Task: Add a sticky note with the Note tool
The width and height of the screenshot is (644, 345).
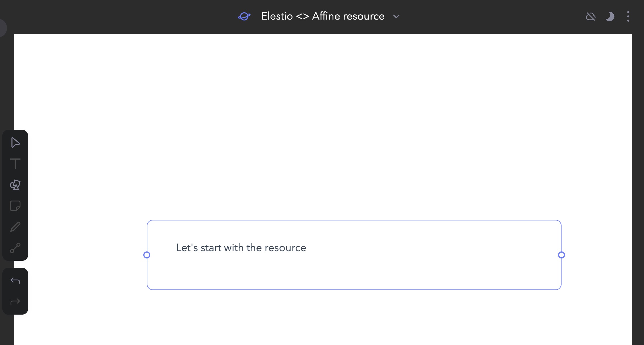Action: coord(15,206)
